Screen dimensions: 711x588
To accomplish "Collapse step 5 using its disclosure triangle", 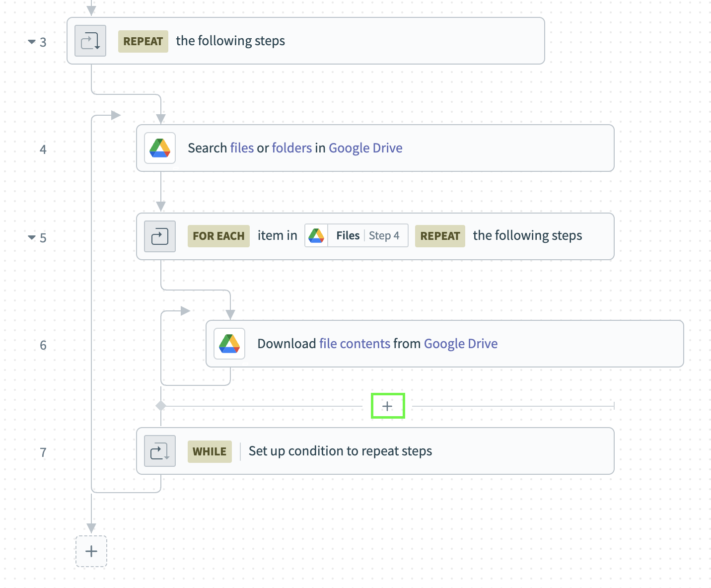I will point(31,237).
